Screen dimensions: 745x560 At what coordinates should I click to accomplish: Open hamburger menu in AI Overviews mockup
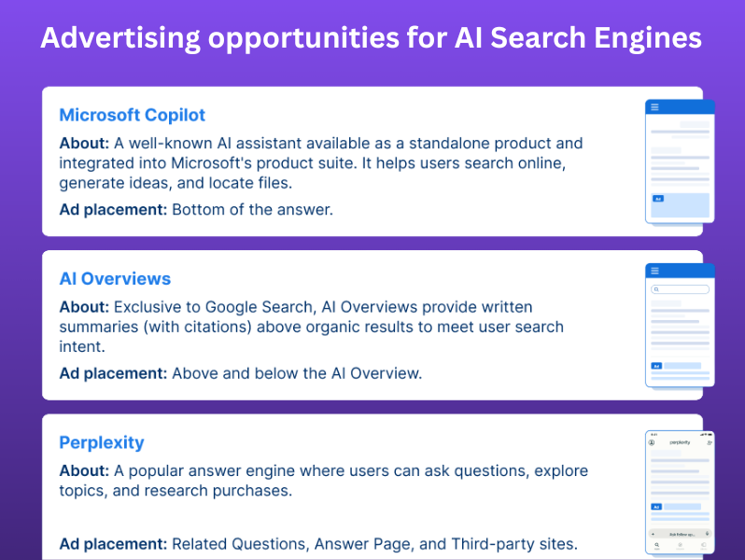click(x=655, y=271)
